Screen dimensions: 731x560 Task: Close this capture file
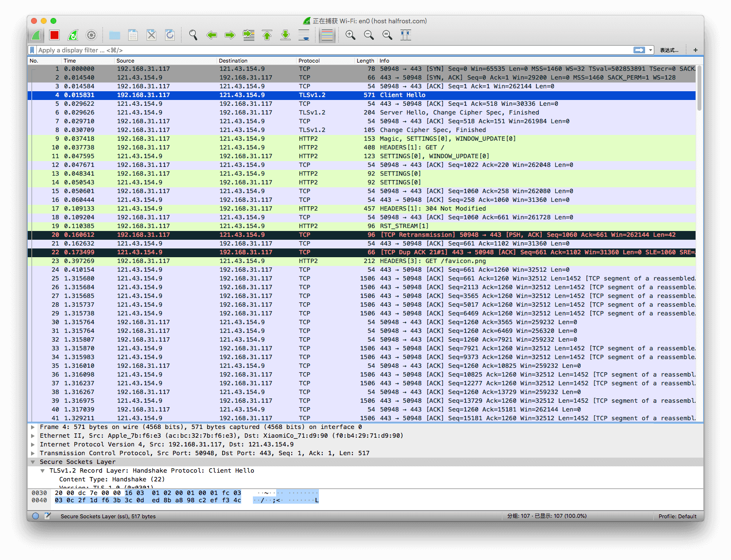click(151, 35)
